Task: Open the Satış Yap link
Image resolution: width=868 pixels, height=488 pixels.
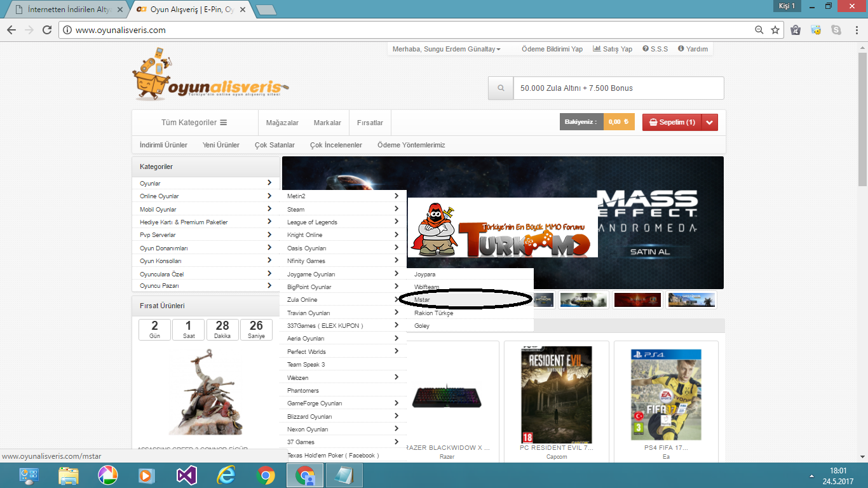Action: [x=613, y=49]
